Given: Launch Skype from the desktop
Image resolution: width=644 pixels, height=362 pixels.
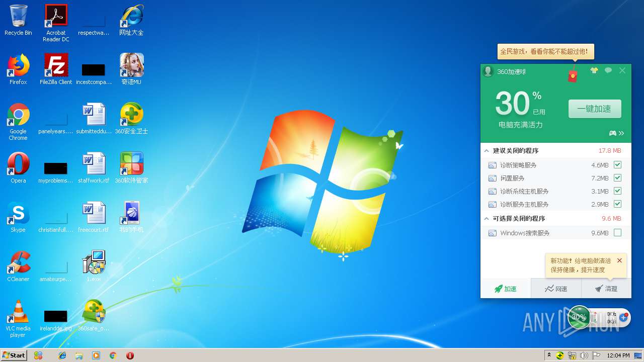Looking at the screenshot, I should 18,217.
